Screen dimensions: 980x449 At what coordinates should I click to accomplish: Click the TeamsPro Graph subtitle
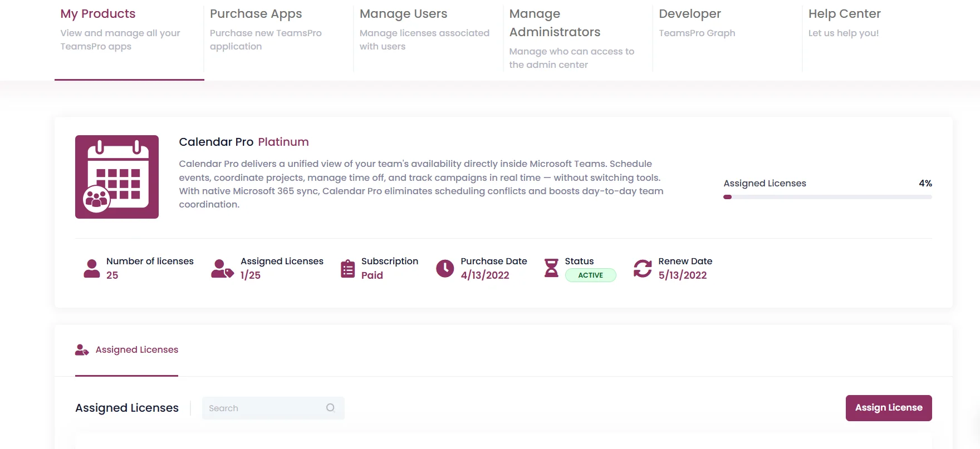(697, 33)
